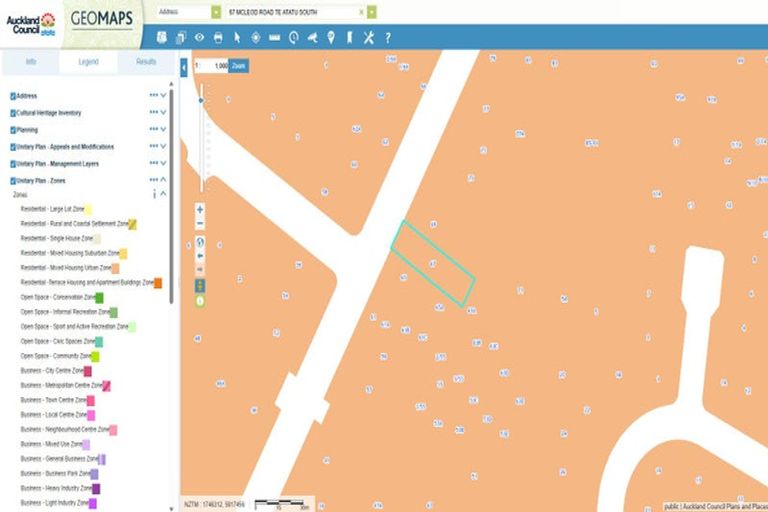Click the location pin icon in toolbar

coord(331,37)
